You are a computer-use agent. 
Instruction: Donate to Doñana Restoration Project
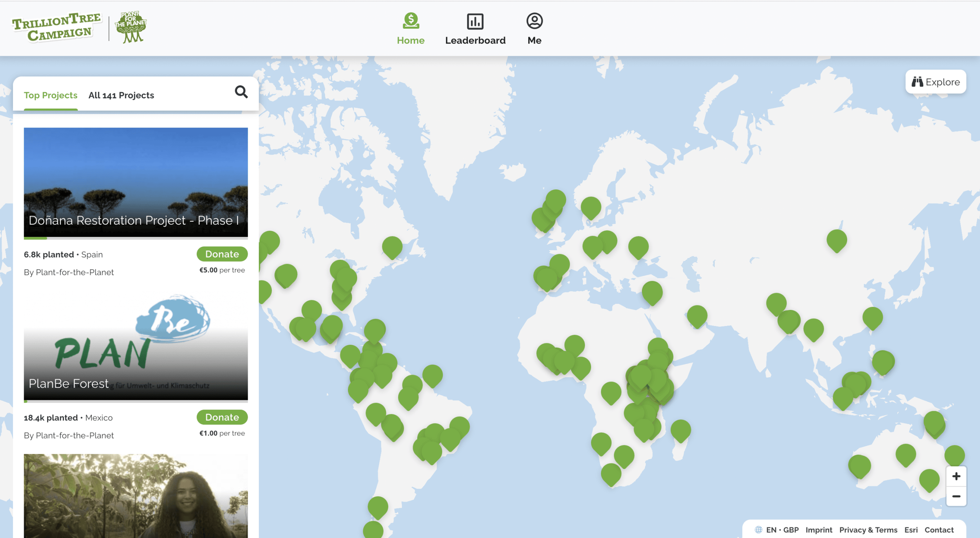[x=222, y=254]
